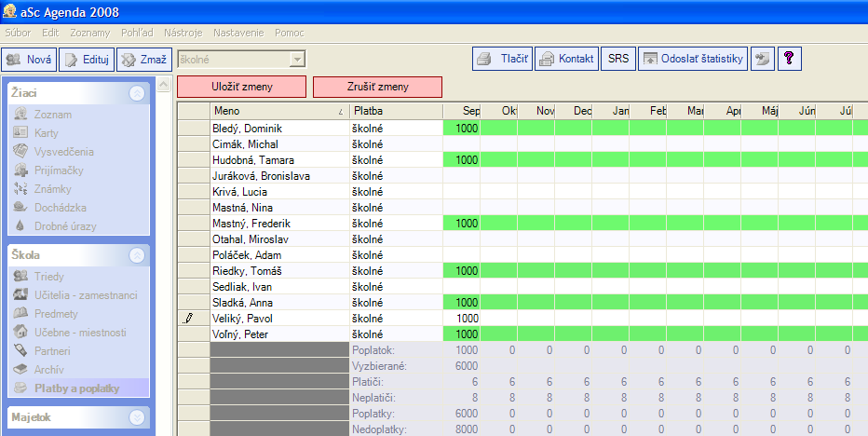
Task: Select the Sladká, Anna row name
Action: tap(242, 303)
